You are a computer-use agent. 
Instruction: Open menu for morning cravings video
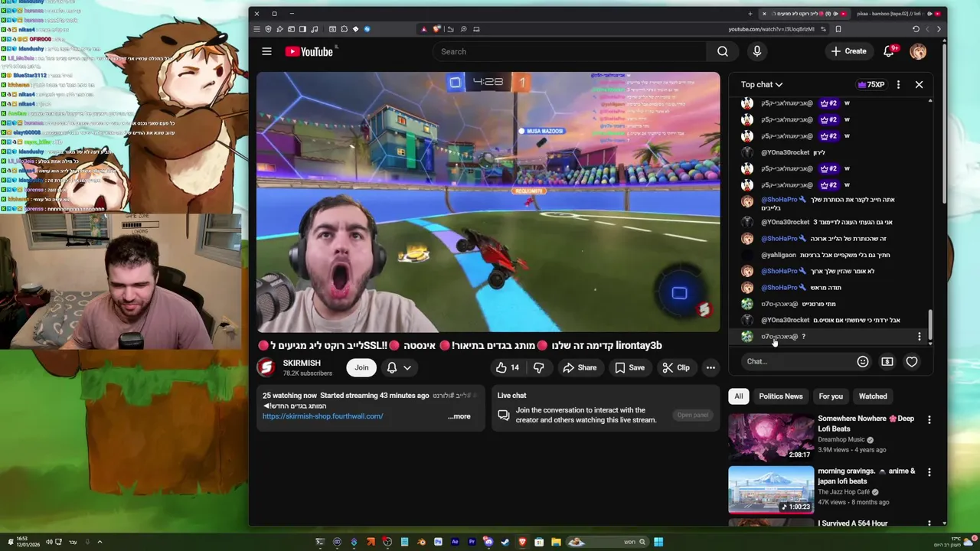pyautogui.click(x=929, y=472)
